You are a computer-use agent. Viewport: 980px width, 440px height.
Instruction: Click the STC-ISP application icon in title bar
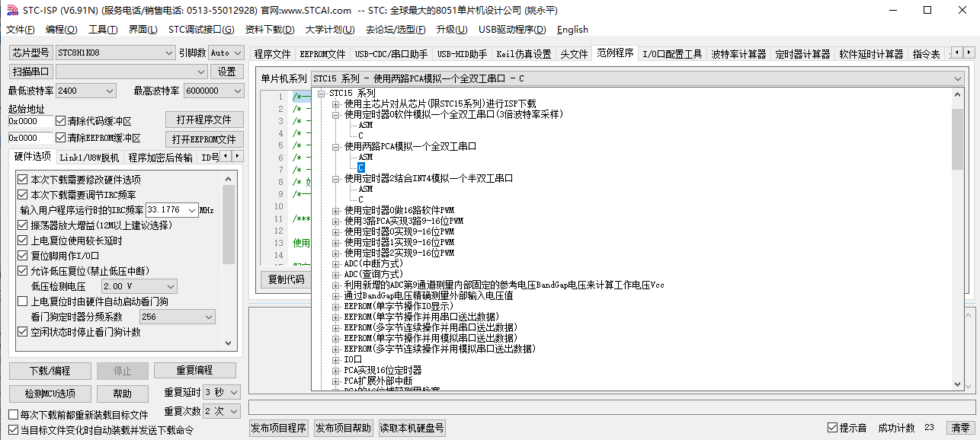[x=11, y=11]
